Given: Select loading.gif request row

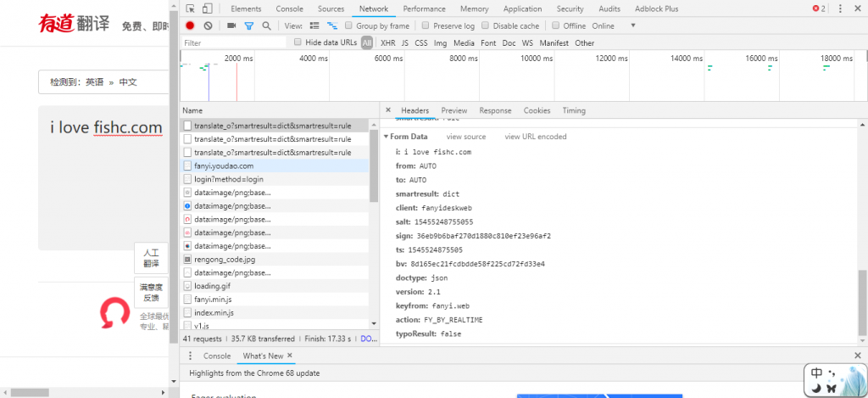Looking at the screenshot, I should 275,286.
